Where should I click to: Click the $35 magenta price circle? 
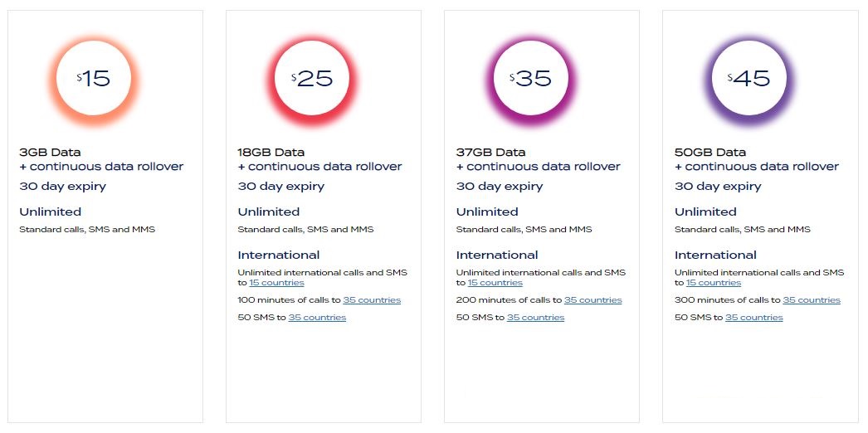532,79
